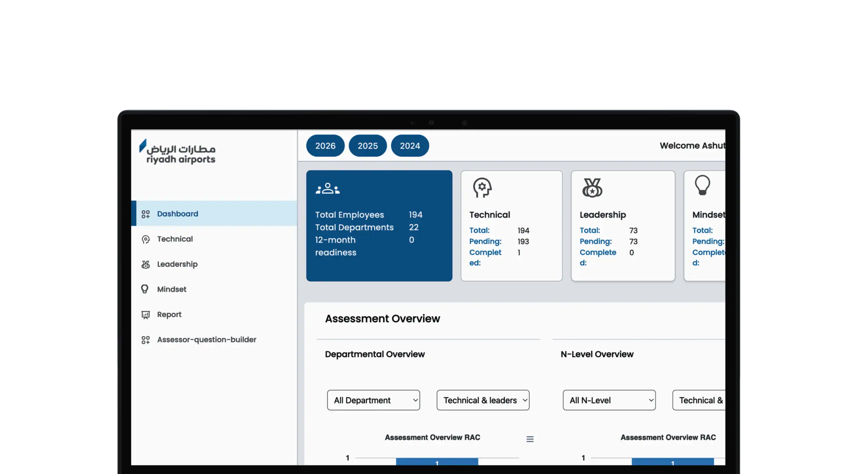Click the Mindset lightbulb icon in sidebar

click(145, 289)
